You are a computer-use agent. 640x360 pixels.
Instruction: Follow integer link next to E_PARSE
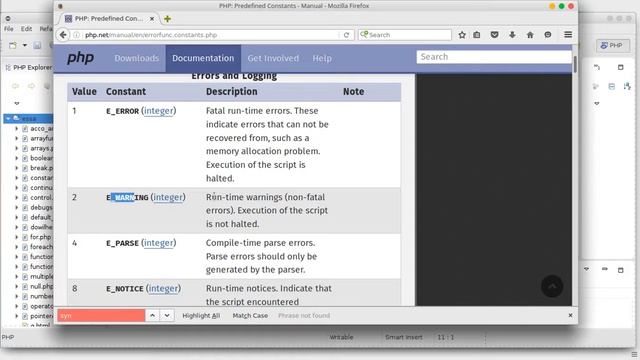click(159, 243)
